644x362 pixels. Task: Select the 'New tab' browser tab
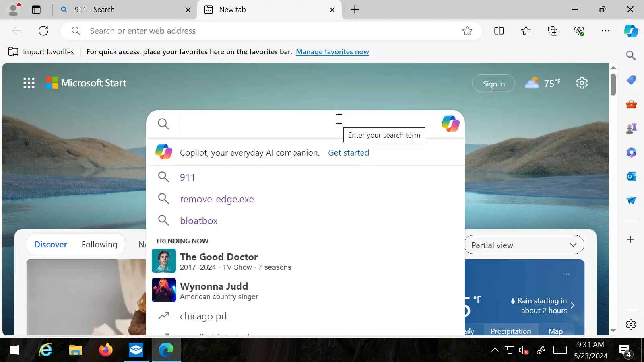(x=269, y=10)
